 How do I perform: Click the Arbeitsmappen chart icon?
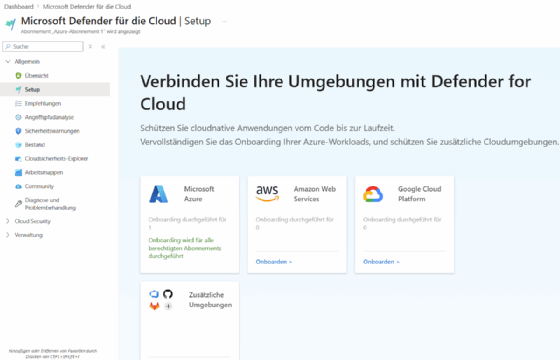click(x=18, y=172)
